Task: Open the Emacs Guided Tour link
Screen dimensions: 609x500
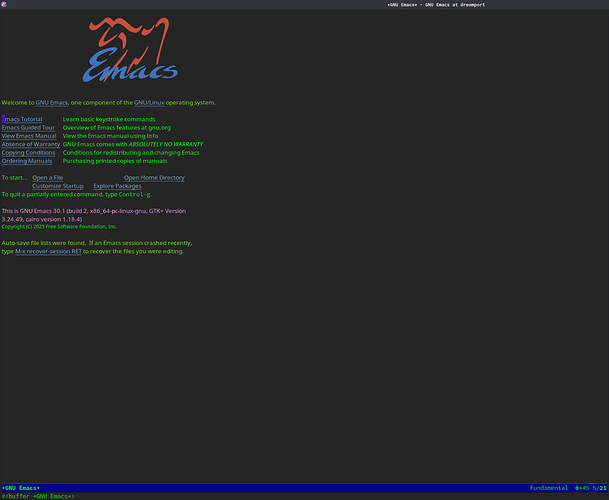Action: point(28,128)
